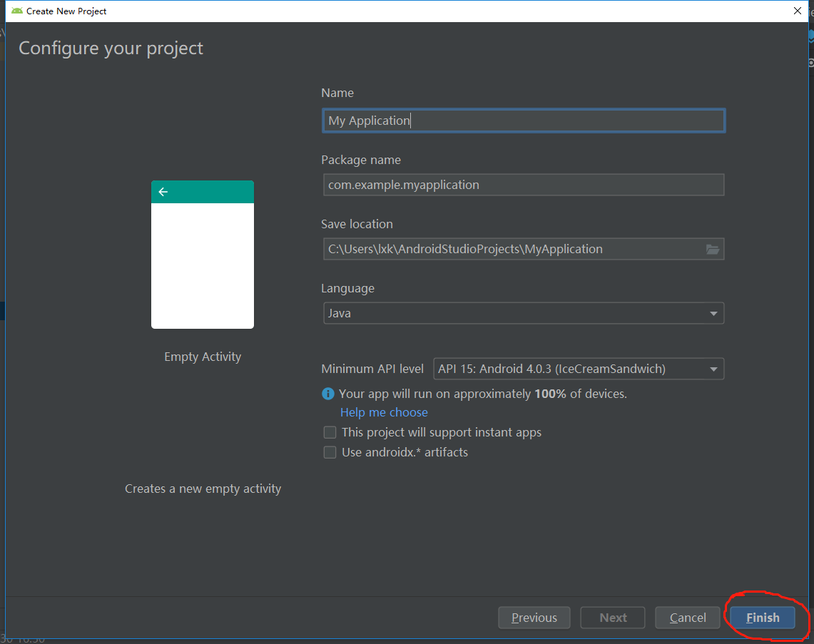Image resolution: width=814 pixels, height=644 pixels.
Task: Enable 'This project will support instant apps'
Action: click(x=330, y=432)
